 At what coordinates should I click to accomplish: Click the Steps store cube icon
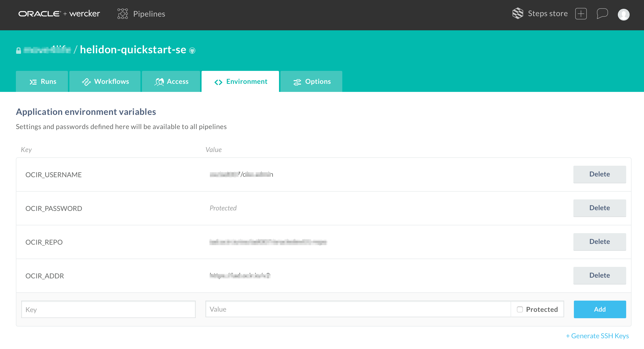pos(517,13)
